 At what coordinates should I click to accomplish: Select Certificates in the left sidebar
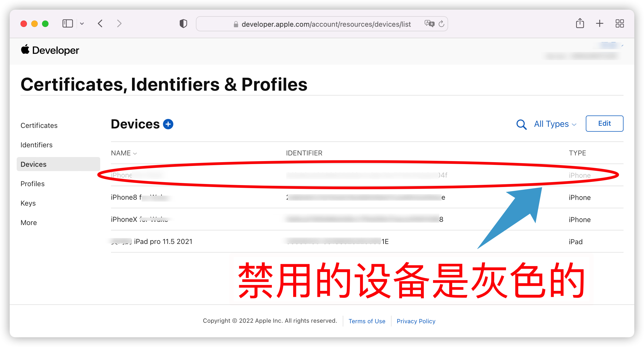(x=39, y=125)
